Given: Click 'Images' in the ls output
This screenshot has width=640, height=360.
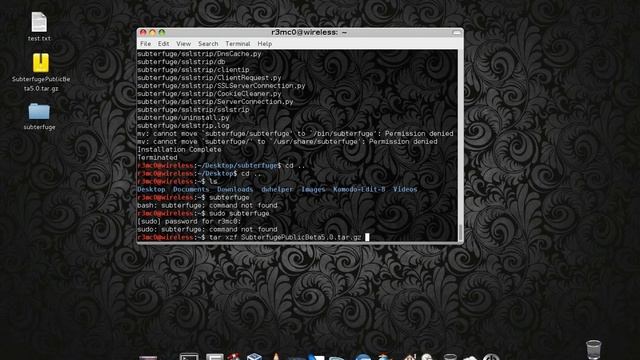Looking at the screenshot, I should click(x=313, y=189).
